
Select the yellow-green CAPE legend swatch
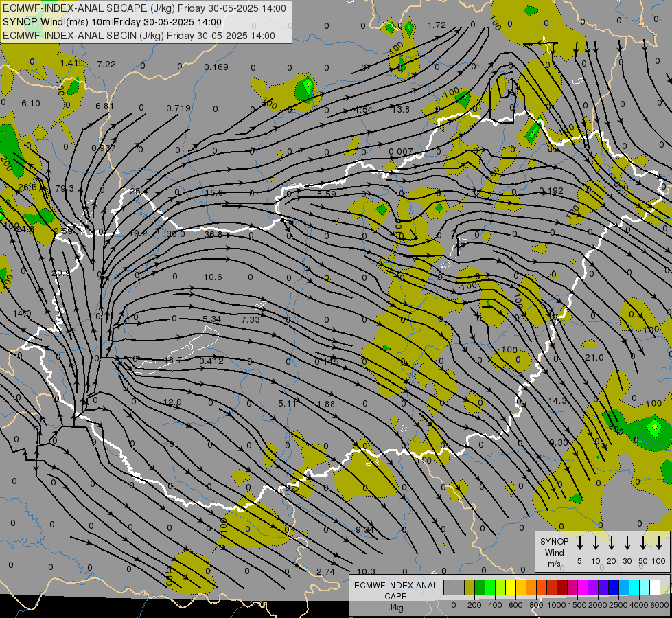pos(500,587)
